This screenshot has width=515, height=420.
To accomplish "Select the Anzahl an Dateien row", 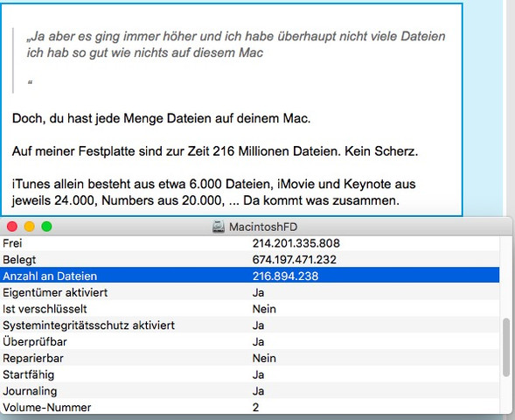I will tap(249, 276).
